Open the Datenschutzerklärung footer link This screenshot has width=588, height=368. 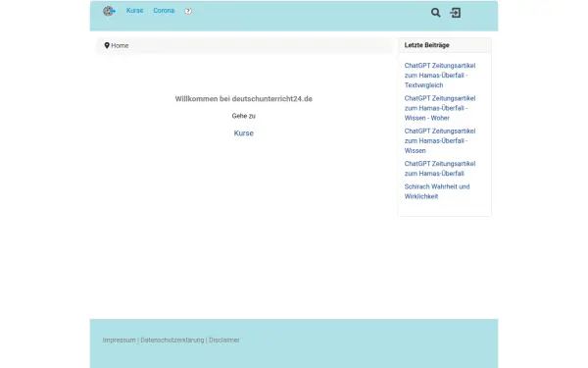click(x=172, y=340)
